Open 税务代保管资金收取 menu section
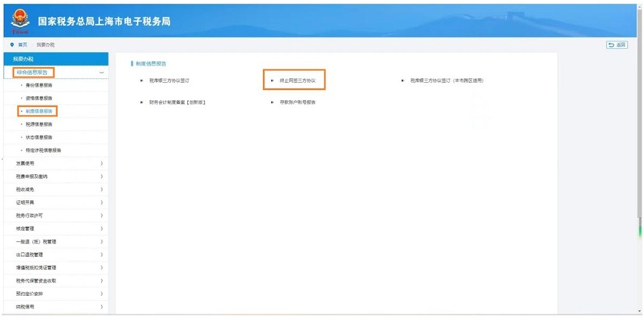Image resolution: width=644 pixels, height=317 pixels. click(x=37, y=281)
